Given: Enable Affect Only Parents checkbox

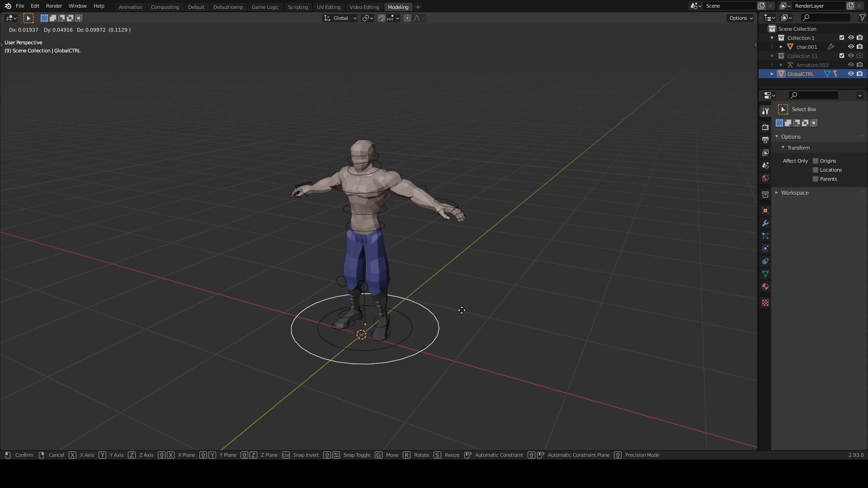Looking at the screenshot, I should tap(816, 179).
